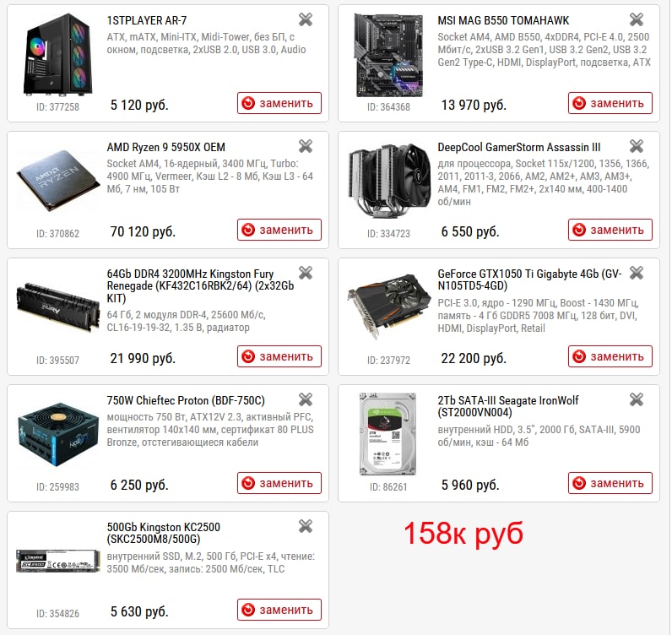Delete AMD Ryzen 9 5950X from build
The width and height of the screenshot is (672, 635).
coord(306,146)
